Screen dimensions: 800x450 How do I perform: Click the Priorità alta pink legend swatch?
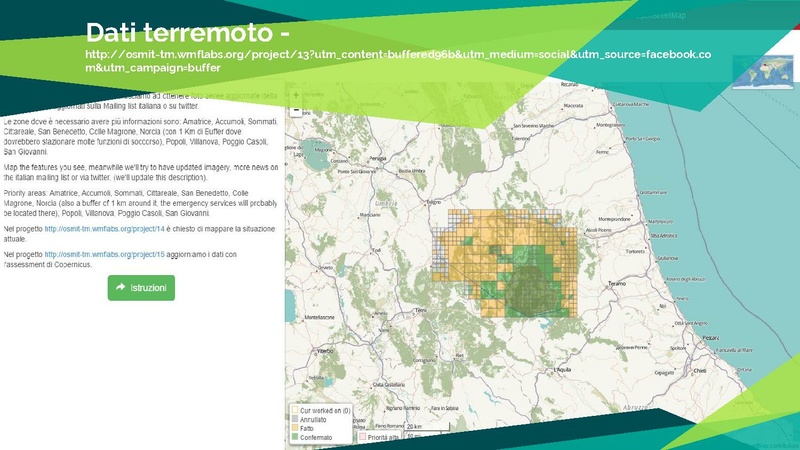point(360,437)
